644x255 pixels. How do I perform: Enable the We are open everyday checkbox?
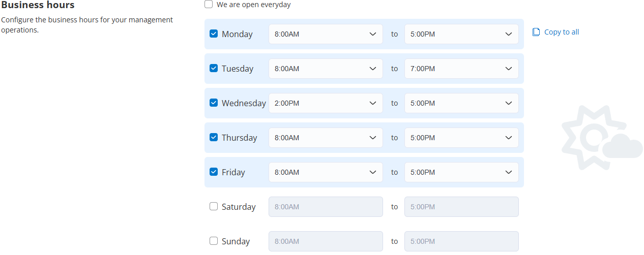click(209, 5)
